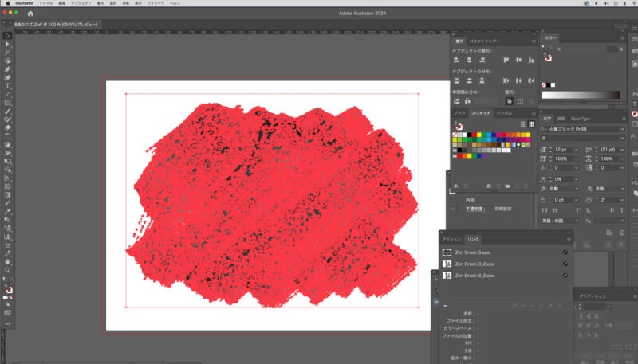Image resolution: width=638 pixels, height=364 pixels.
Task: Switch to the パスファインダー tab
Action: pyautogui.click(x=483, y=41)
